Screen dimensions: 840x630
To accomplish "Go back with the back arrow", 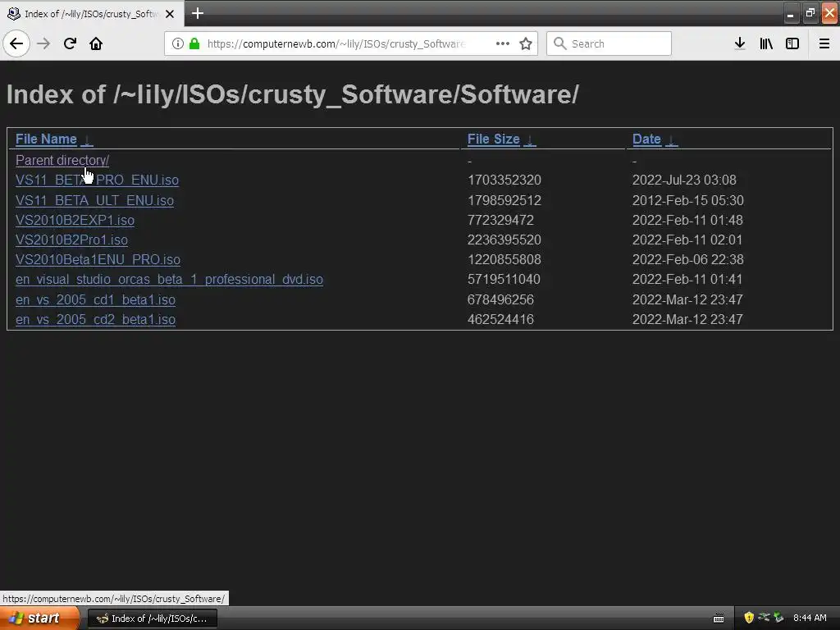I will tap(16, 43).
